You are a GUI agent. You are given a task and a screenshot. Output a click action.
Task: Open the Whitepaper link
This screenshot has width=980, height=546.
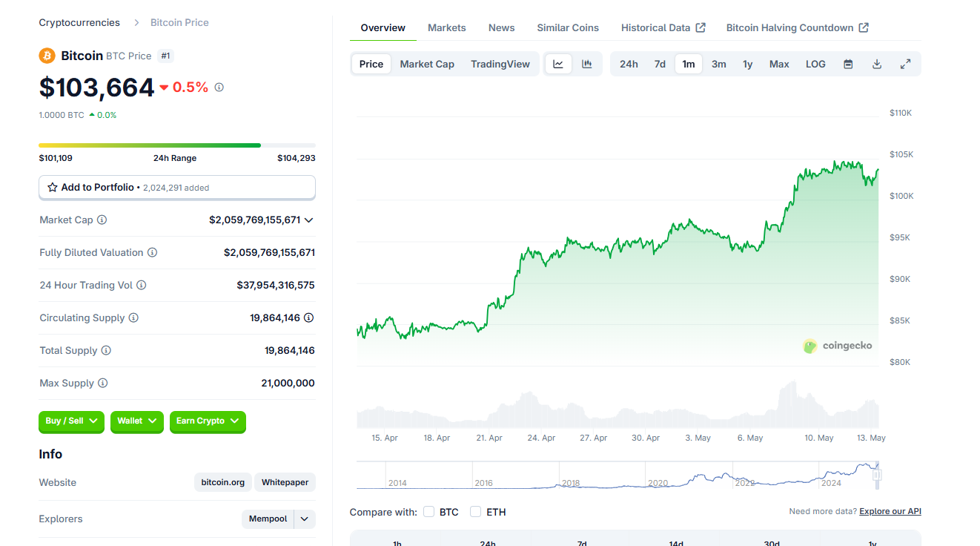pos(285,483)
